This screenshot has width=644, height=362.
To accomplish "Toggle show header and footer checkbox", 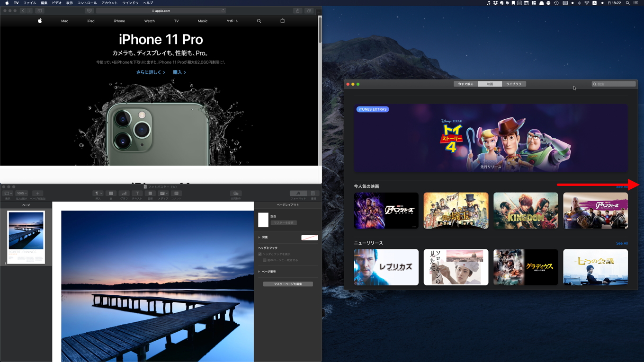I will tap(260, 254).
